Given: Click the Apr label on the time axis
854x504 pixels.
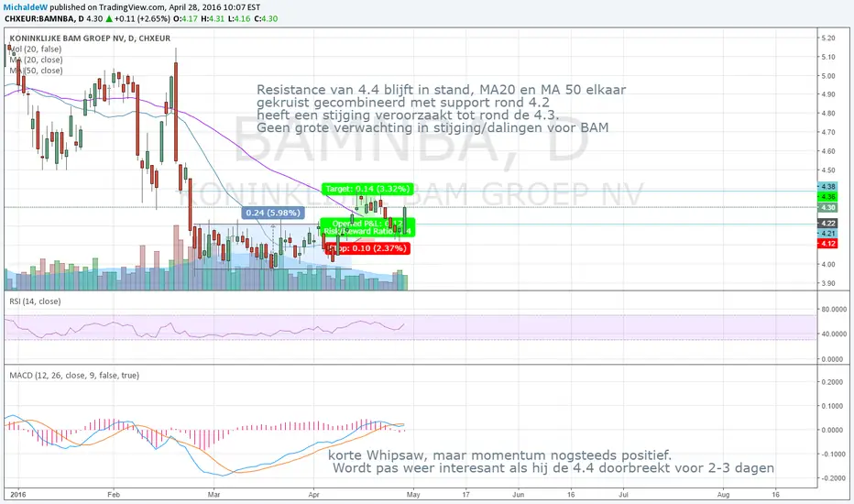Looking at the screenshot, I should click(313, 495).
